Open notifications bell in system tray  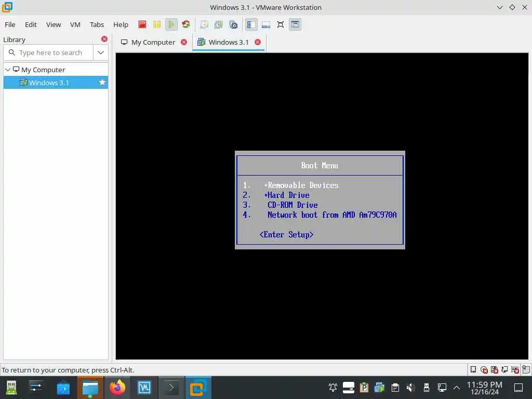pos(333,387)
